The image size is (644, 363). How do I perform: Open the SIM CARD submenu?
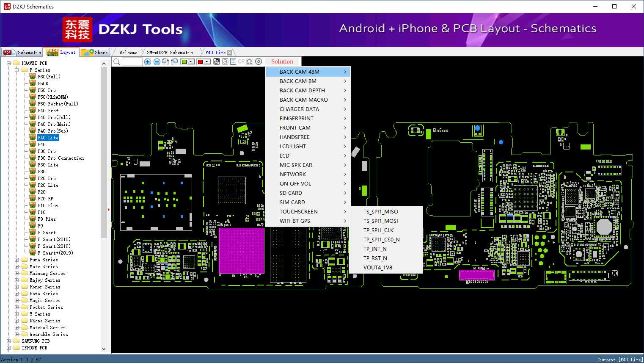[308, 202]
